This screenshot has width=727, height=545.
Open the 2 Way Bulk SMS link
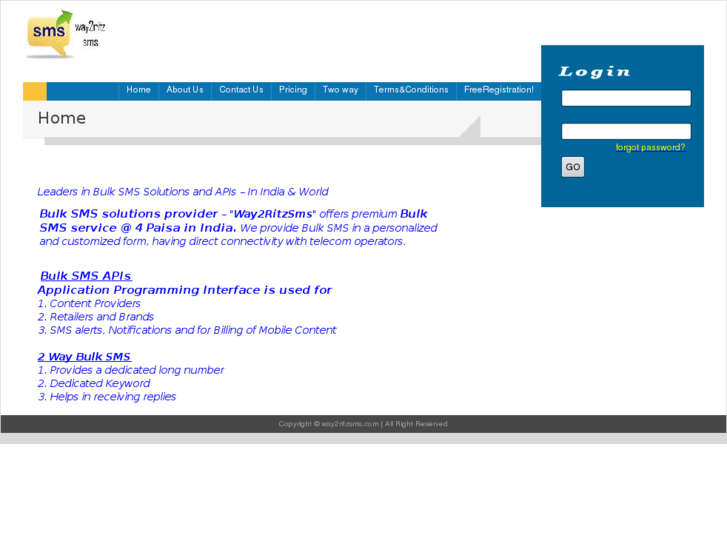(x=84, y=357)
